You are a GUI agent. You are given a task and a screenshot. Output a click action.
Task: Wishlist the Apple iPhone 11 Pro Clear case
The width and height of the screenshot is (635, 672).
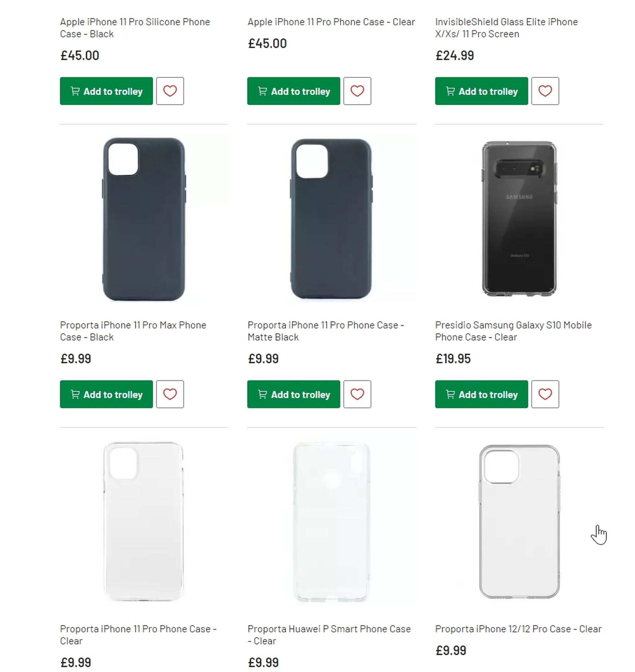(x=357, y=91)
